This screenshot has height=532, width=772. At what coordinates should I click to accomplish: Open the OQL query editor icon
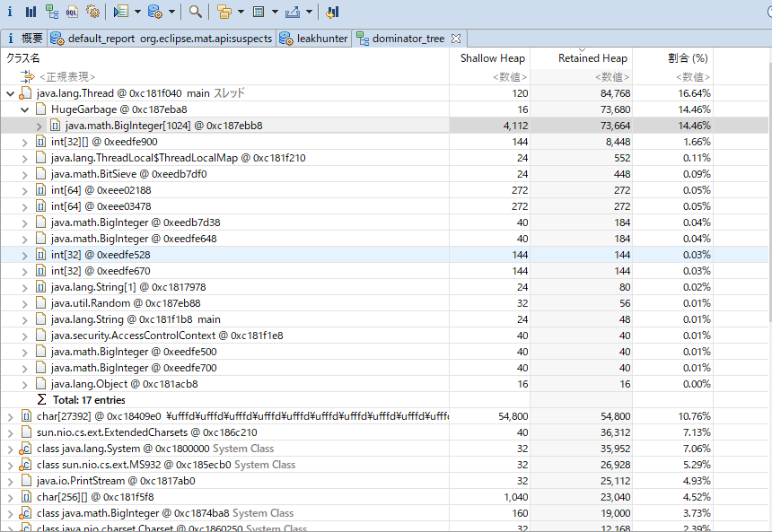(72, 12)
